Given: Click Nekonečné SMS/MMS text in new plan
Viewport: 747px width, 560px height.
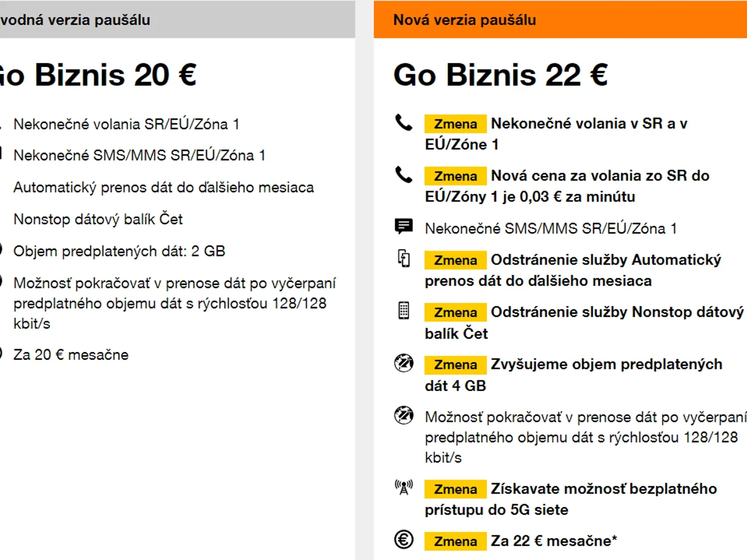Looking at the screenshot, I should [550, 228].
